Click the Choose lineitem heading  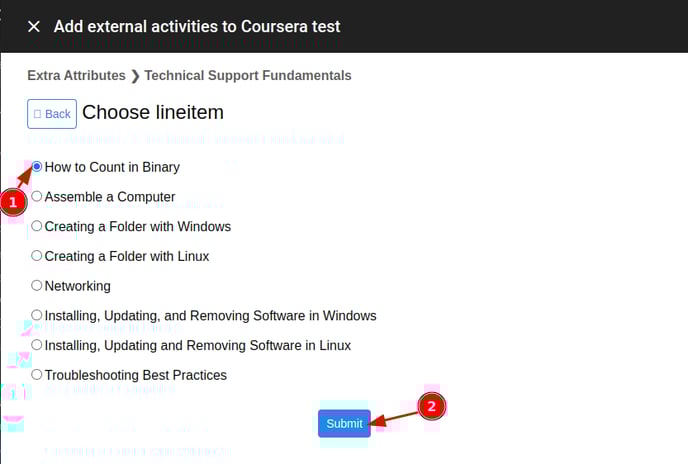click(x=152, y=113)
